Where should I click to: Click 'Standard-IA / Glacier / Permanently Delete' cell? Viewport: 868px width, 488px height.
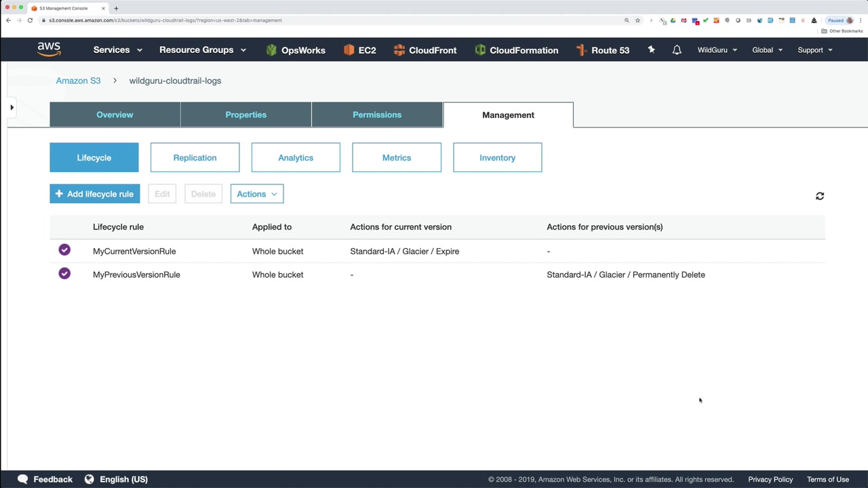pos(626,274)
